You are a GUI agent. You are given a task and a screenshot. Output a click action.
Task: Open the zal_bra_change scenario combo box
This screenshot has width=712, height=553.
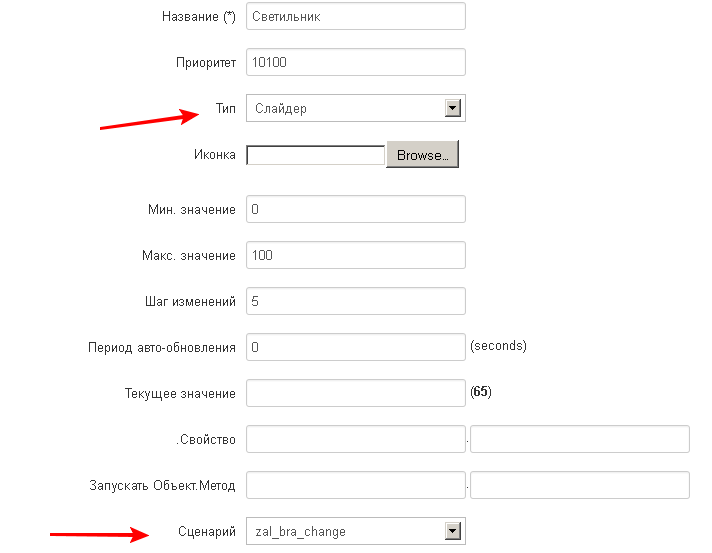click(356, 531)
